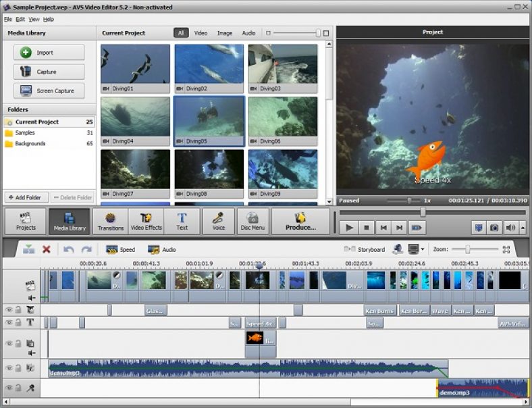Screen dimensions: 532x408
Task: Click the timeline Zoom slider
Action: pyautogui.click(x=467, y=249)
